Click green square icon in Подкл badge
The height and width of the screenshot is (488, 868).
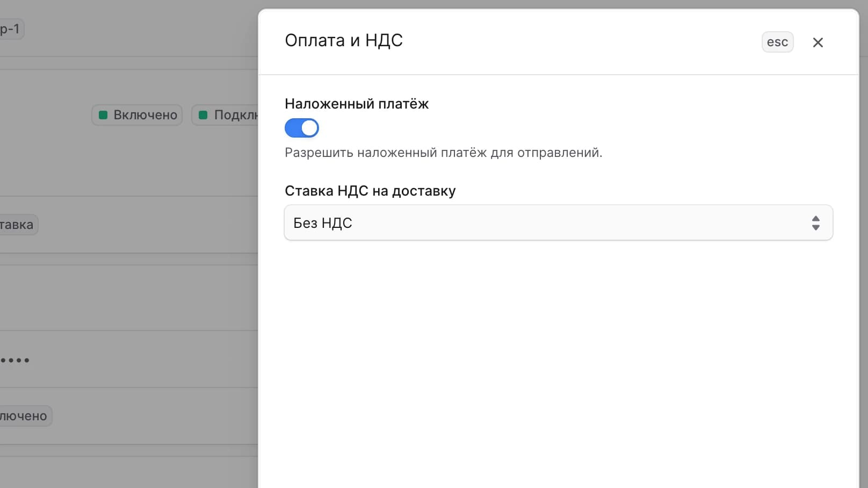[x=203, y=115]
